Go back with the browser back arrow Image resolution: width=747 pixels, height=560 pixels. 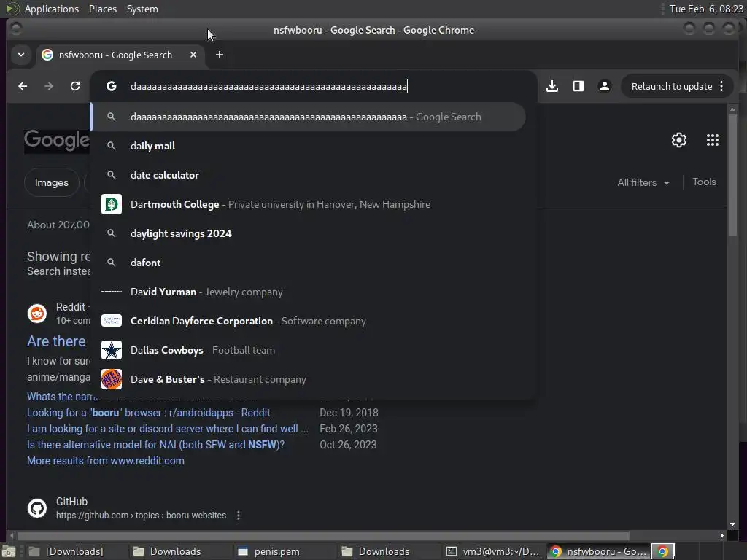tap(23, 86)
